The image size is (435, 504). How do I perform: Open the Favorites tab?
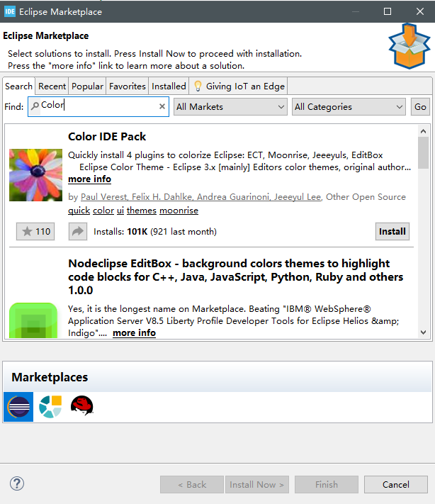[128, 86]
